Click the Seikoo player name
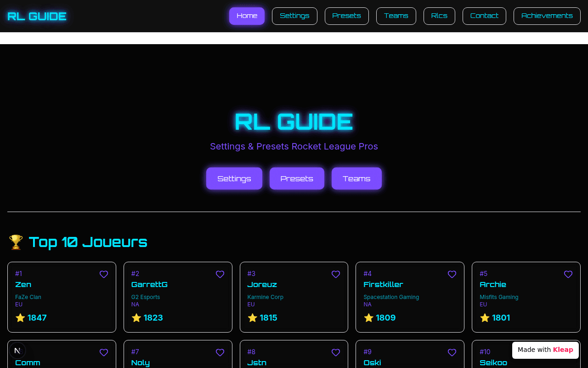588x368 pixels. point(493,363)
